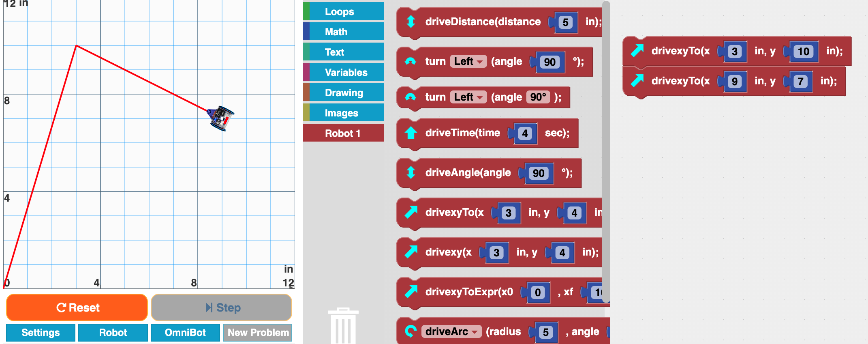The image size is (868, 344).
Task: Click the OmniBot button
Action: [185, 333]
